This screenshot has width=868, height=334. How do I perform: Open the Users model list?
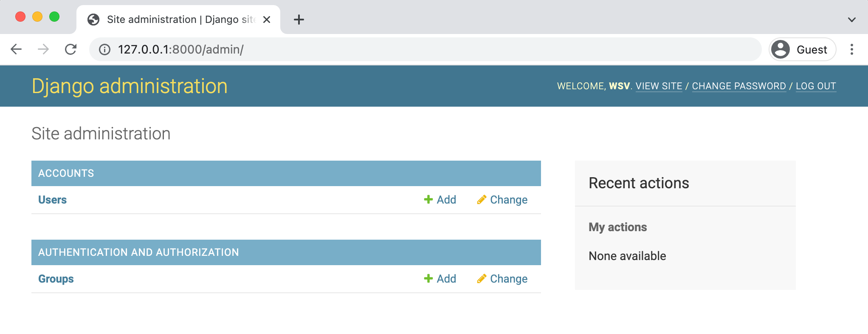pyautogui.click(x=53, y=200)
